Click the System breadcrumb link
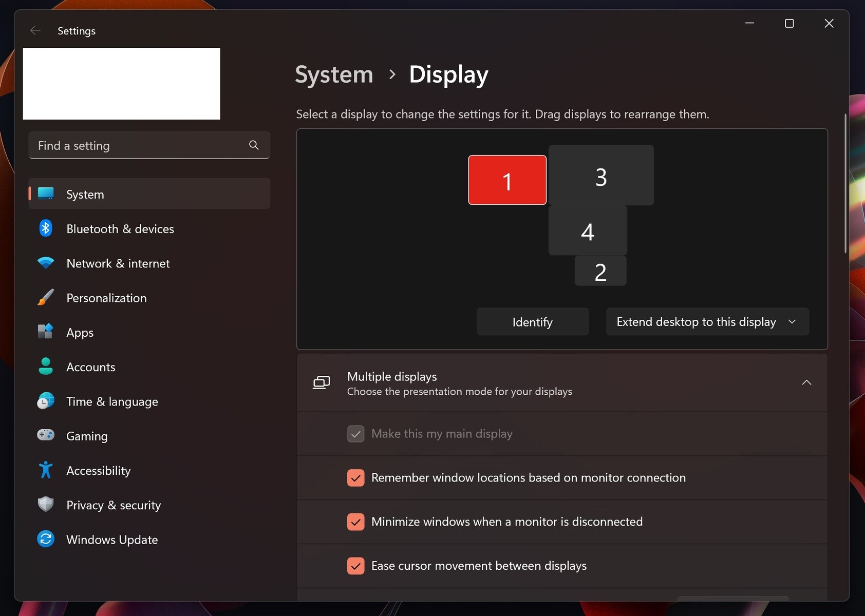 coord(333,74)
